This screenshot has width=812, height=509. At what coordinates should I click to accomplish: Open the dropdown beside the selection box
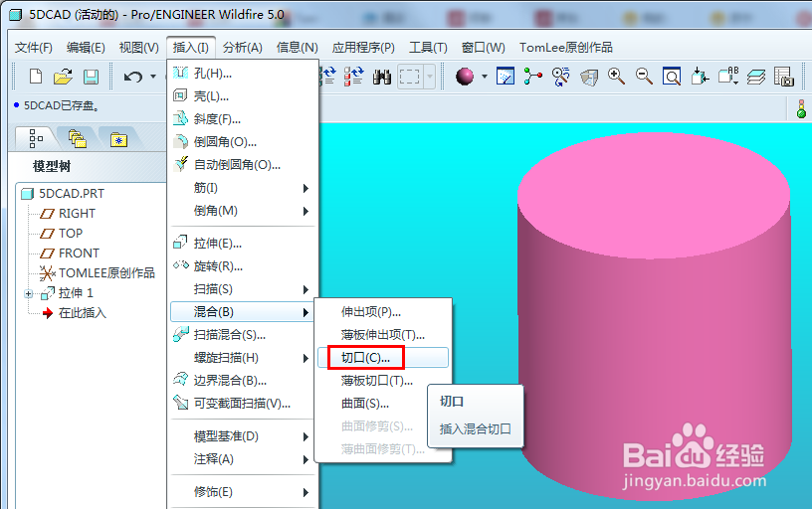(429, 77)
